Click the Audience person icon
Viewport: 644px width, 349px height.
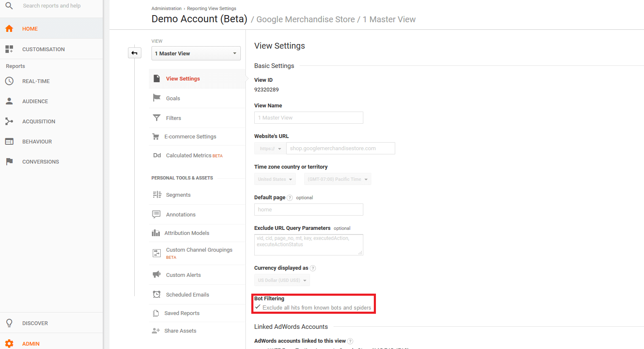[9, 101]
